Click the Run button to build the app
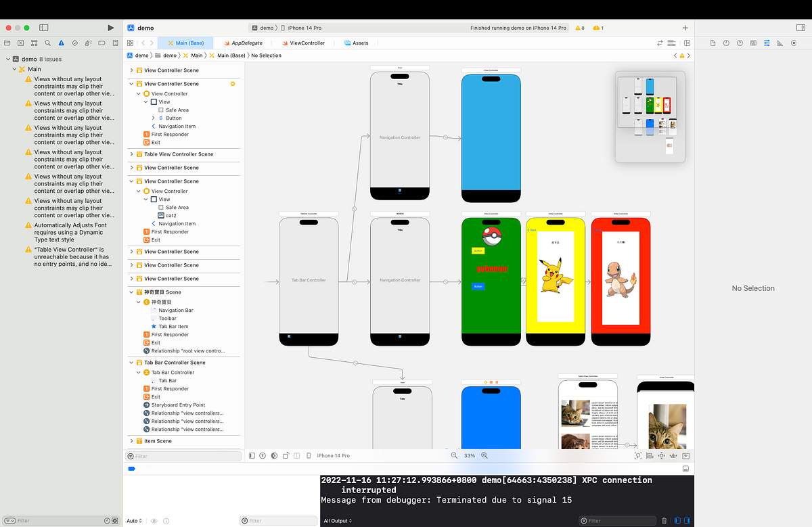Viewport: 812px width, 527px height. [x=111, y=28]
